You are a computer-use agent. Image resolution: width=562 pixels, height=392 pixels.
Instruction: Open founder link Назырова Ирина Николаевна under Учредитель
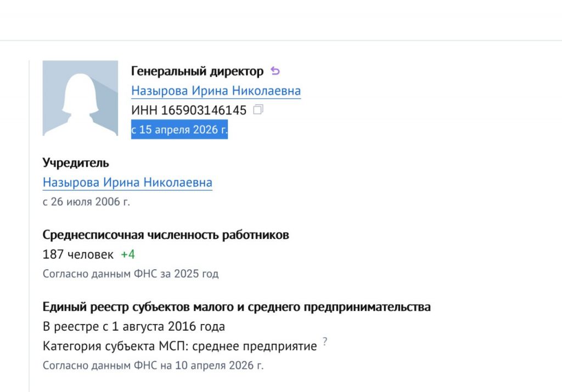(127, 182)
